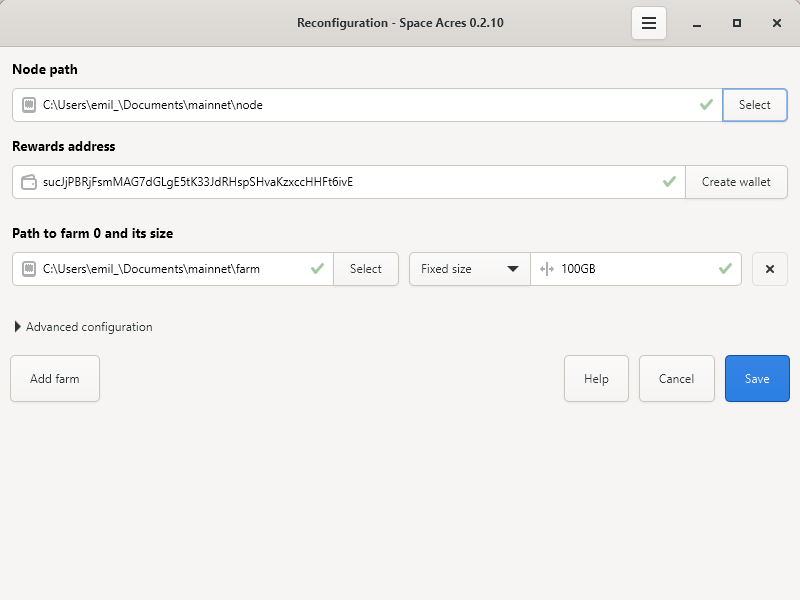The image size is (800, 600).
Task: Click the green checkmark validating node path
Action: [x=707, y=104]
